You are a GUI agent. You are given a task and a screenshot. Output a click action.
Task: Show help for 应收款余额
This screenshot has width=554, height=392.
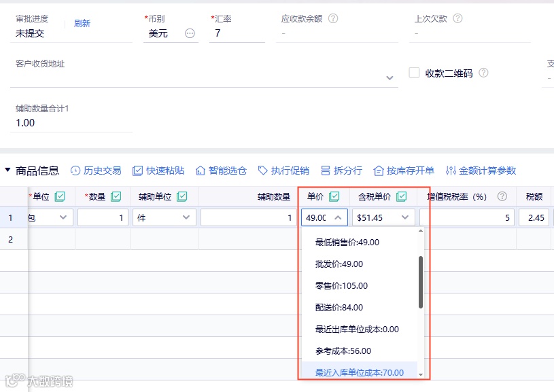point(333,18)
